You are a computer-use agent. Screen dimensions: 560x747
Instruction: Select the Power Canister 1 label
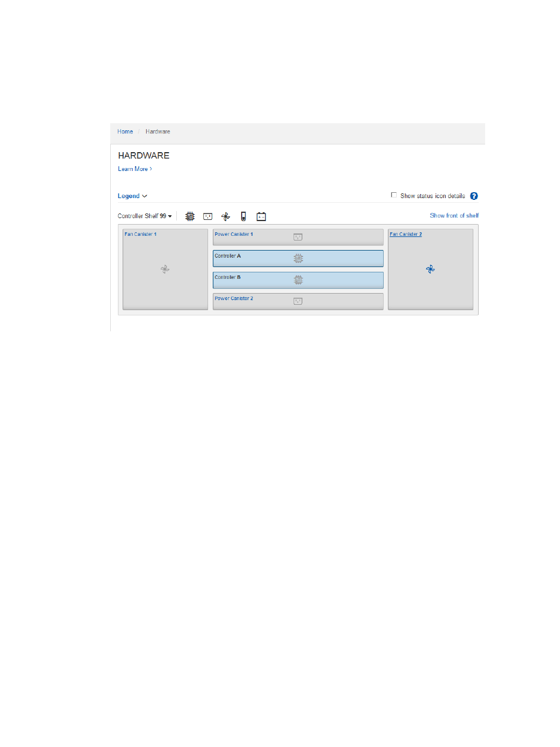[x=234, y=234]
